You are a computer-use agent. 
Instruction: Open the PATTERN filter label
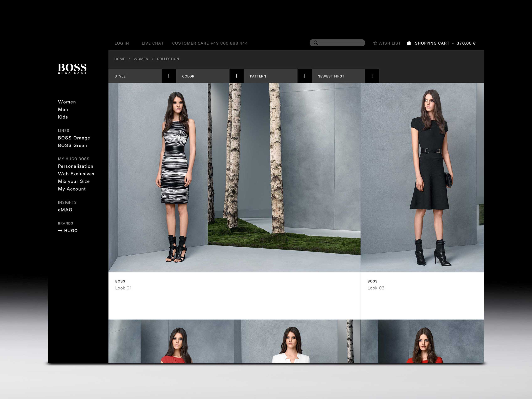pyautogui.click(x=258, y=76)
